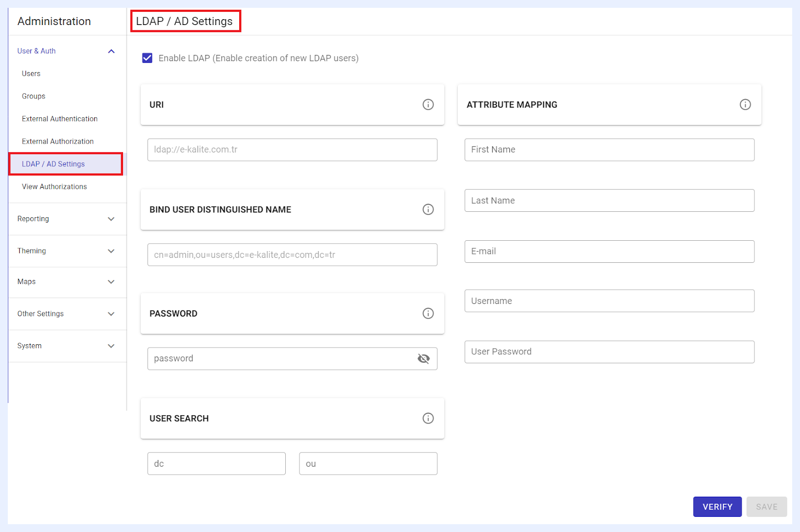
Task: Expand the Maps section
Action: (x=67, y=281)
